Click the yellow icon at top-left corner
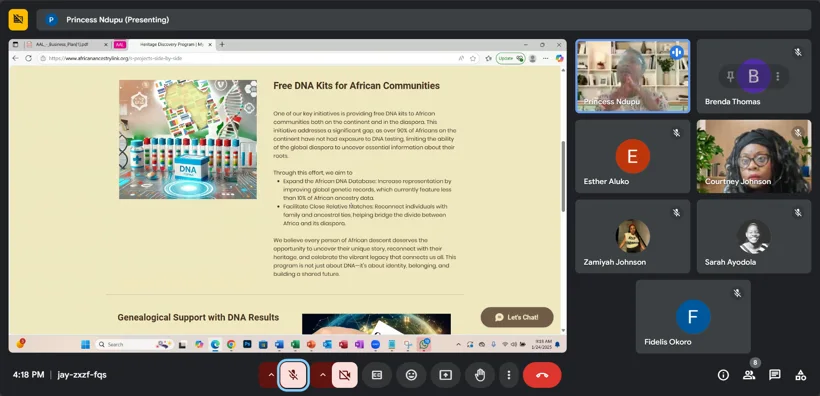Viewport: 820px width, 396px height. pyautogui.click(x=18, y=20)
